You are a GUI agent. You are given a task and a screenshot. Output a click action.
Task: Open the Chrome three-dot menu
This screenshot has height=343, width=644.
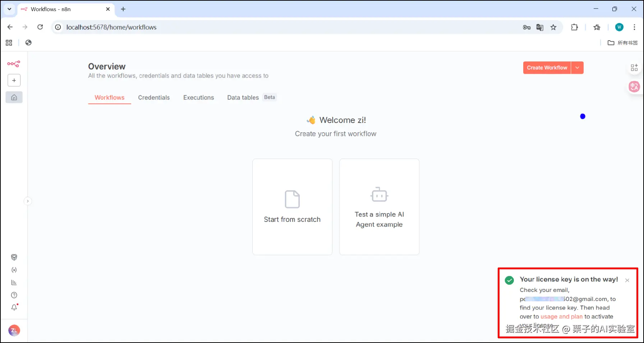click(634, 27)
